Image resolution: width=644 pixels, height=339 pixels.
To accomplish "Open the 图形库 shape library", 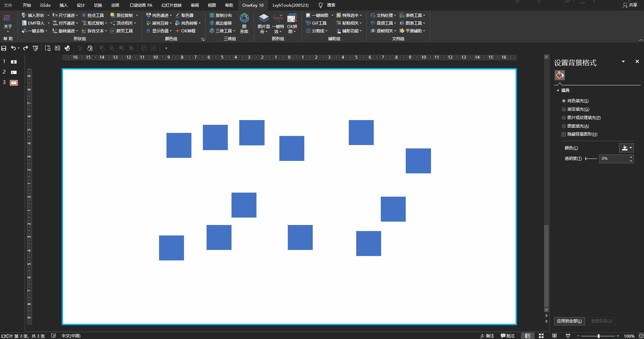I will [x=244, y=23].
